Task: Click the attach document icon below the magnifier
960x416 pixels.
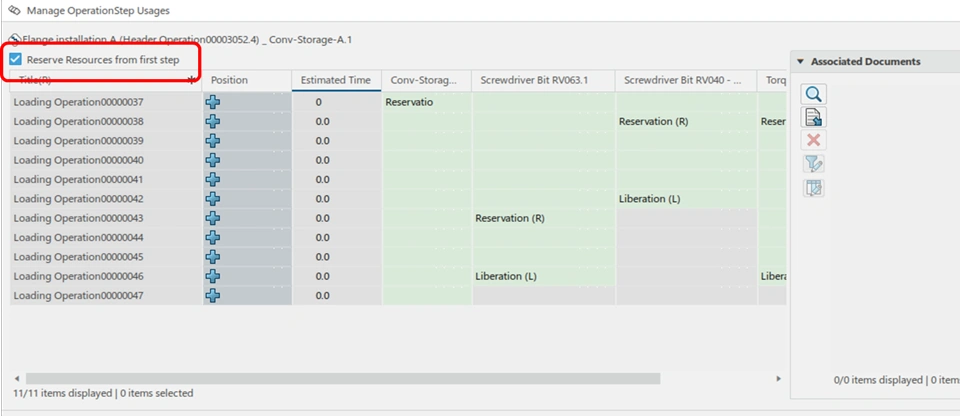Action: tap(814, 117)
